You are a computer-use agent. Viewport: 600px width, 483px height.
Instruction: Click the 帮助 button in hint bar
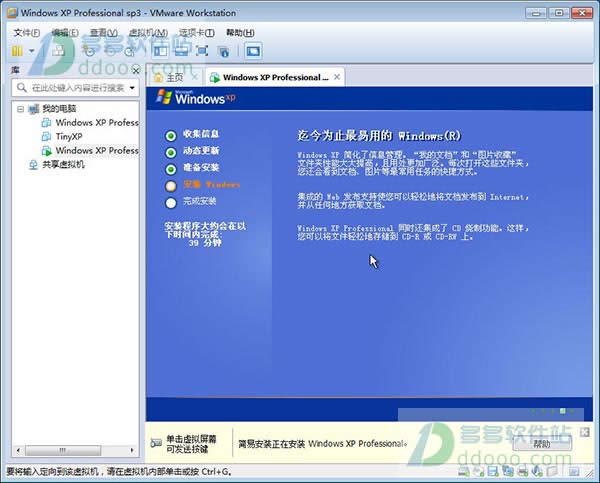pyautogui.click(x=542, y=444)
